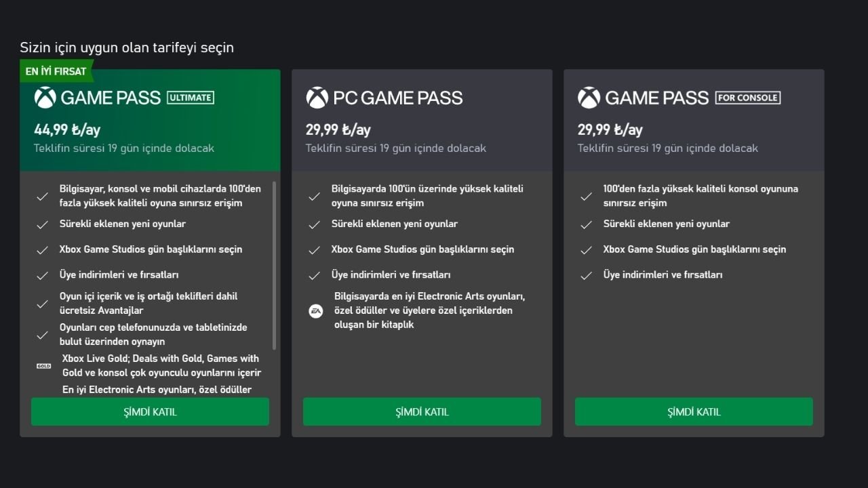Screen dimensions: 868x488
Task: Click 'Oyun içi içerik ve iş ortağı teklifleri' text
Action: click(x=149, y=303)
